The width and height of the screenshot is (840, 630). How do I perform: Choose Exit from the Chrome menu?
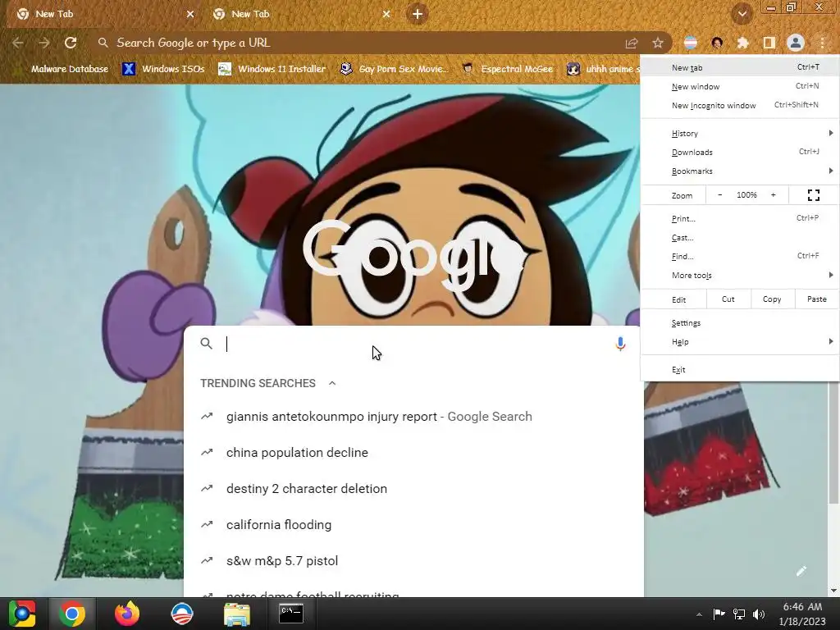pos(740,370)
